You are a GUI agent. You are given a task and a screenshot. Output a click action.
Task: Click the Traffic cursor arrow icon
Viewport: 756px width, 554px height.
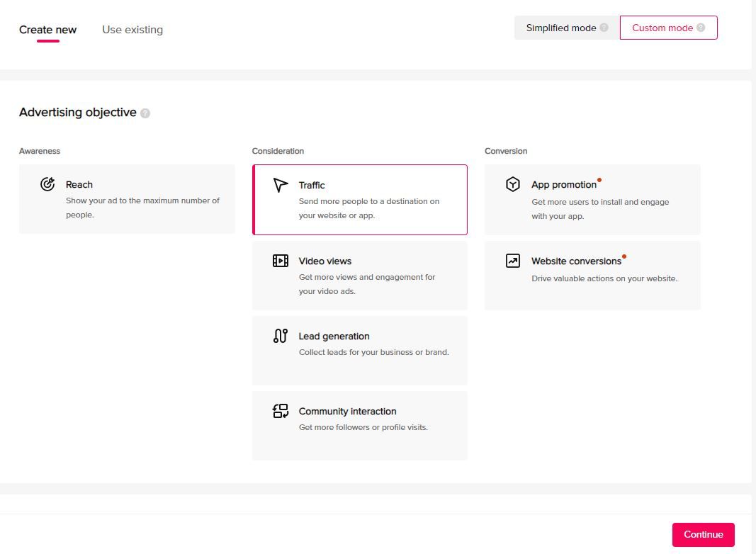point(280,185)
